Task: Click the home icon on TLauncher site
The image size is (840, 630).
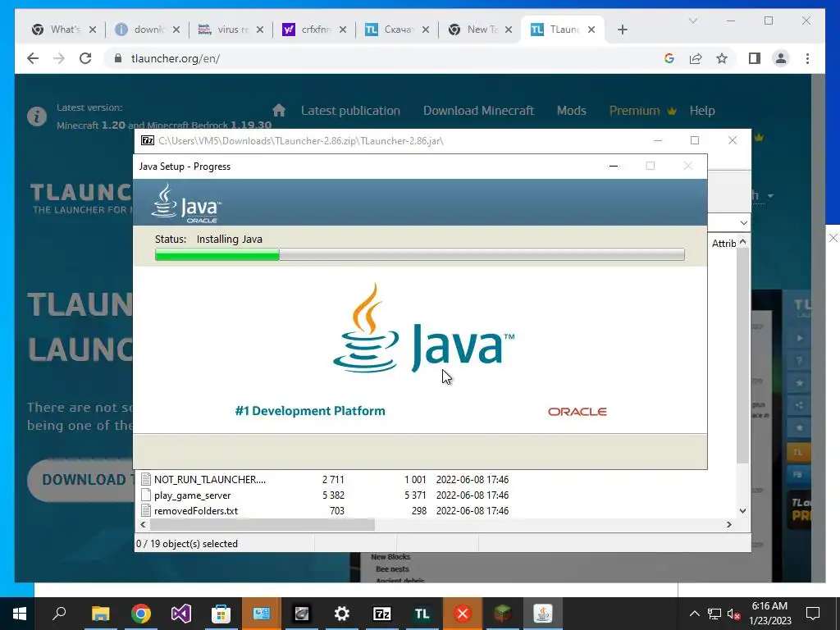Action: point(279,111)
